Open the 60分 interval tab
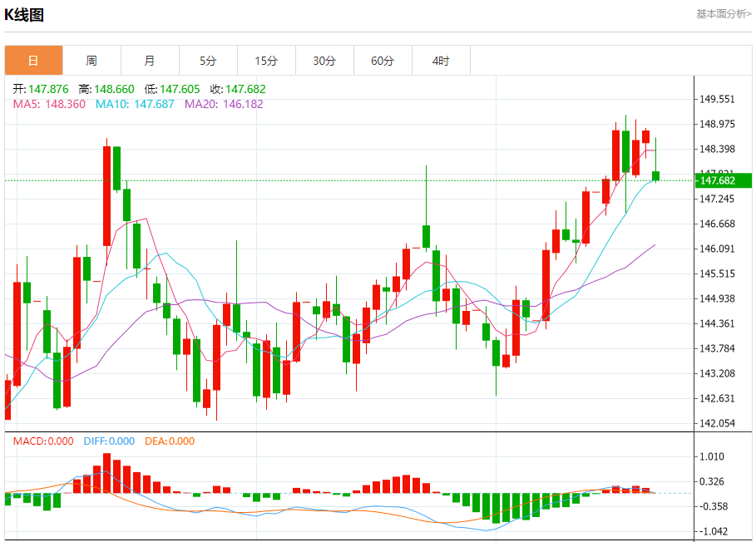 pos(383,61)
